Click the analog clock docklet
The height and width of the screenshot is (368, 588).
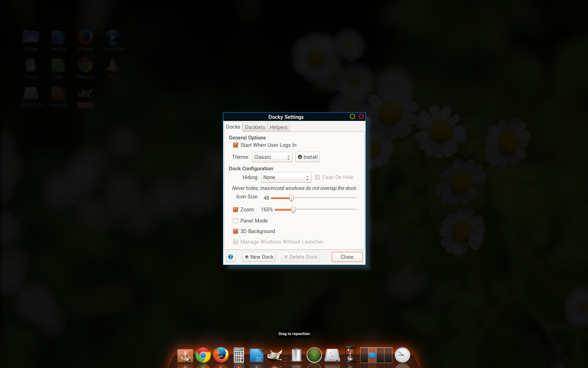coord(402,355)
